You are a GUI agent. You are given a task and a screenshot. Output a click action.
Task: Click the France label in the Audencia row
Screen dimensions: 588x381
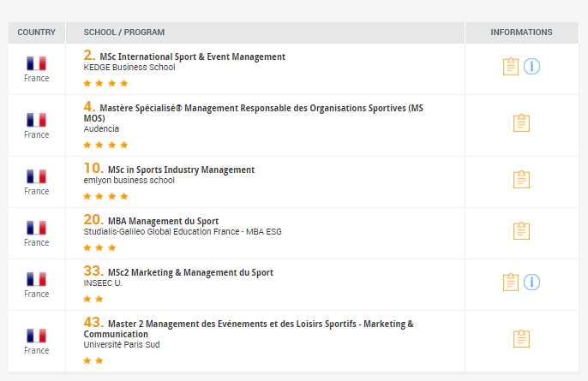[x=36, y=135]
